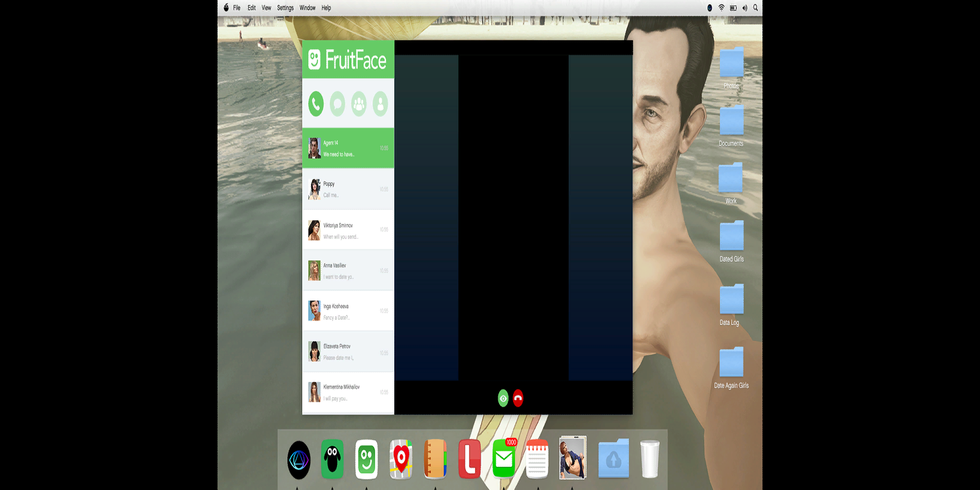Open the Help menu
This screenshot has width=980, height=490.
(x=326, y=8)
